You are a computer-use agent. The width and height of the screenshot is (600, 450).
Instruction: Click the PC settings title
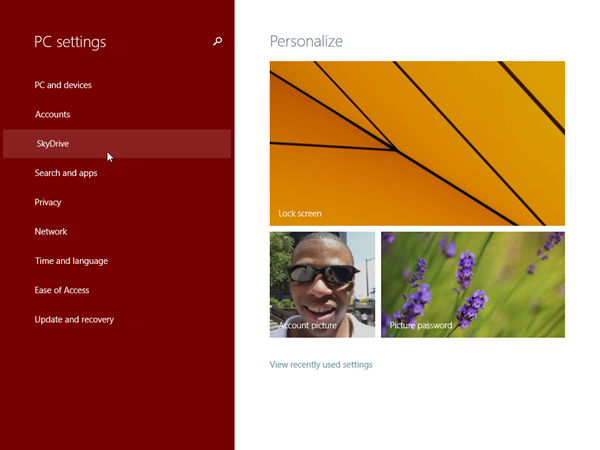[70, 42]
